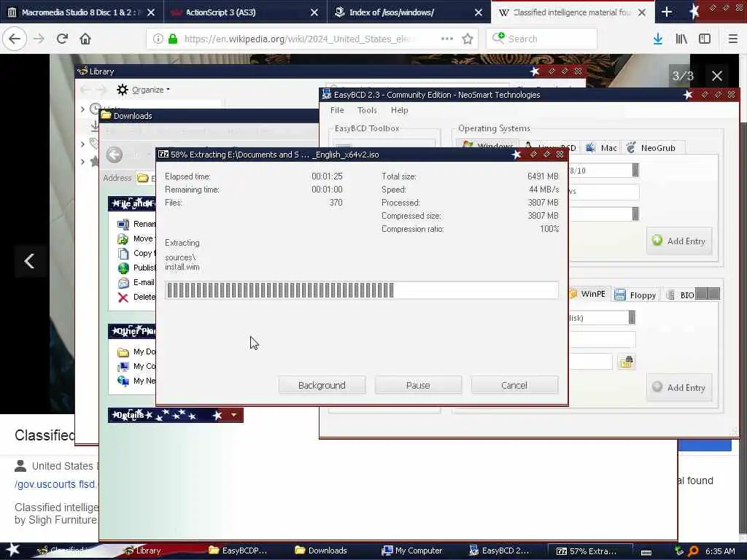Click the Firefox Search field

[x=542, y=39]
